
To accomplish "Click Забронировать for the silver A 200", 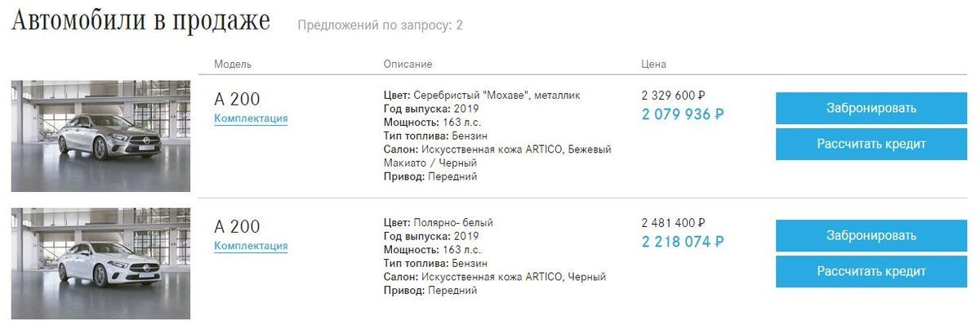I will click(x=871, y=108).
